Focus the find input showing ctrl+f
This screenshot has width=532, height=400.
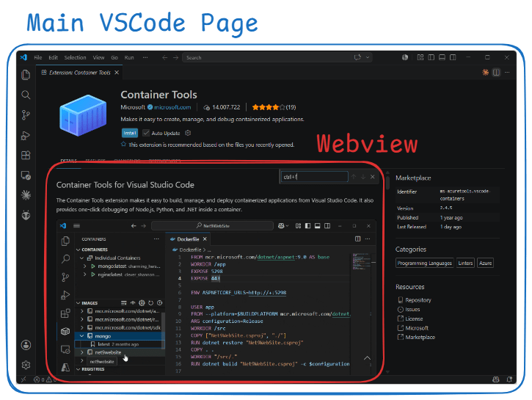[314, 177]
